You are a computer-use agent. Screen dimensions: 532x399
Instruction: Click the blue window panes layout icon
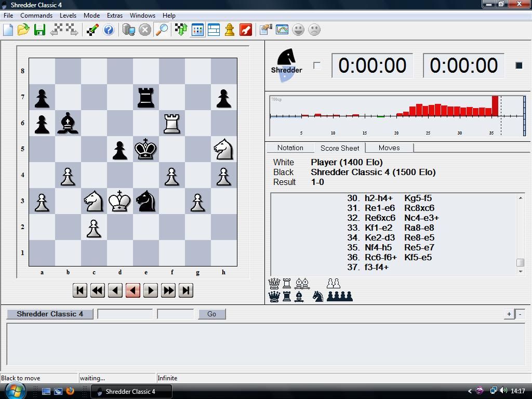(214, 30)
